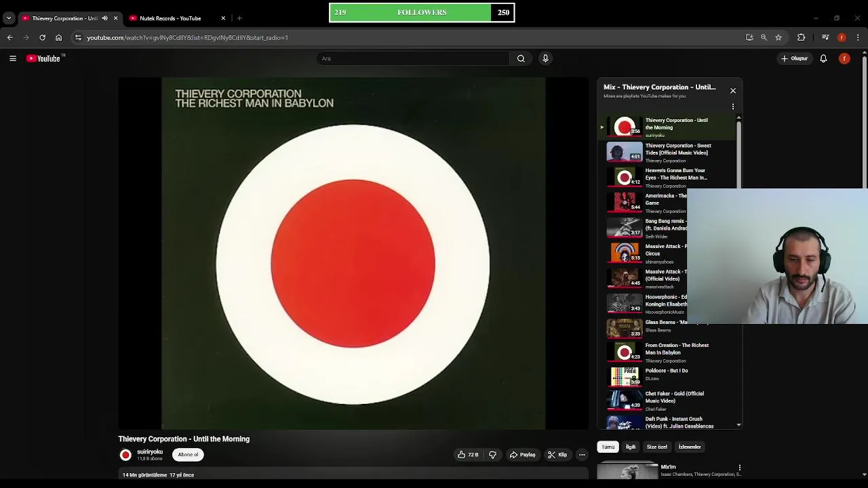Open Chrome three-dot menu
868x488 pixels.
pos(858,37)
